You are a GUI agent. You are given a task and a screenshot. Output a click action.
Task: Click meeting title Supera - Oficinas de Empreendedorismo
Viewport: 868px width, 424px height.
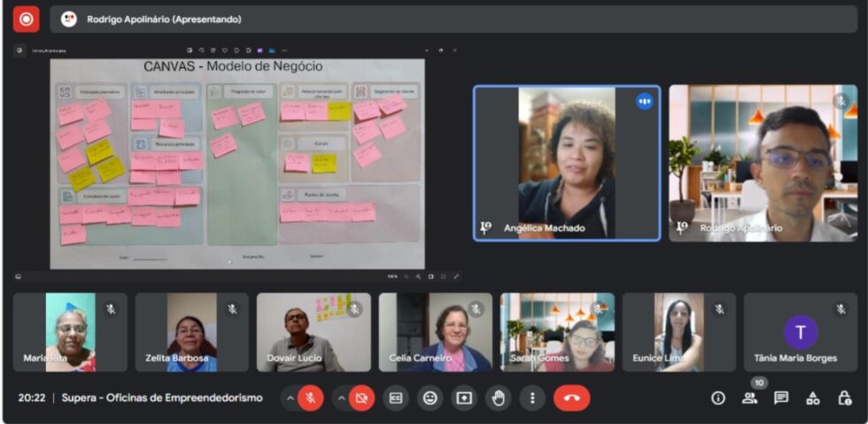162,398
